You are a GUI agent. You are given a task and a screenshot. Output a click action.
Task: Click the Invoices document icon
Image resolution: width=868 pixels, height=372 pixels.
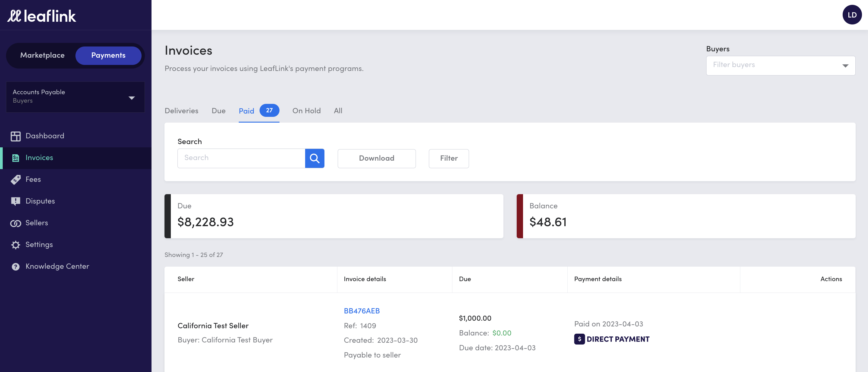[15, 158]
